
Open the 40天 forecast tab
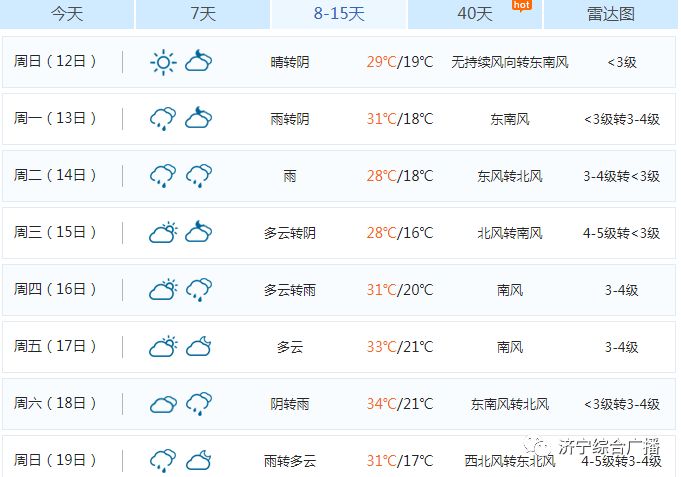(474, 13)
